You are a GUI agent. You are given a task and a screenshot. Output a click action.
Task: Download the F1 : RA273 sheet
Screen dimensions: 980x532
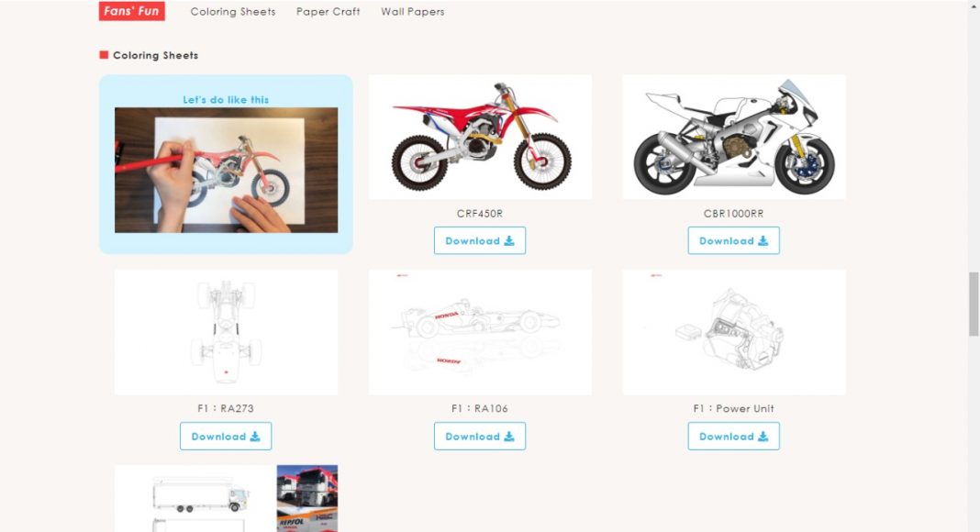coord(226,436)
